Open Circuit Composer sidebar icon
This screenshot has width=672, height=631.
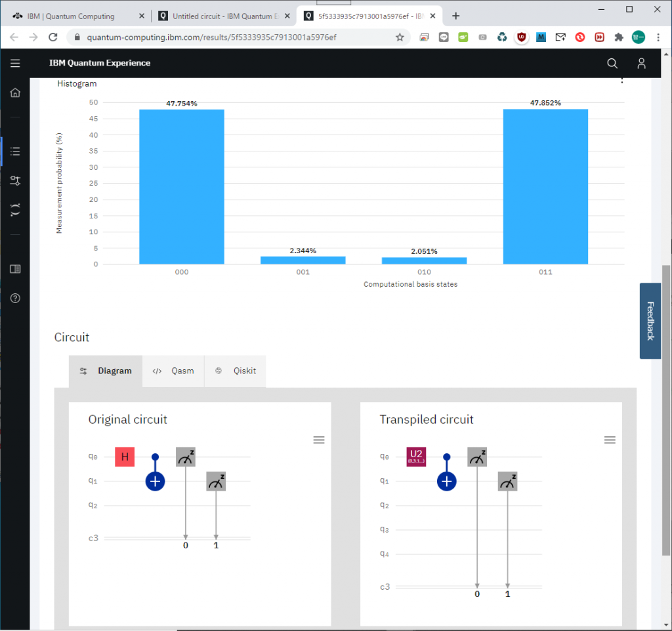click(x=15, y=180)
